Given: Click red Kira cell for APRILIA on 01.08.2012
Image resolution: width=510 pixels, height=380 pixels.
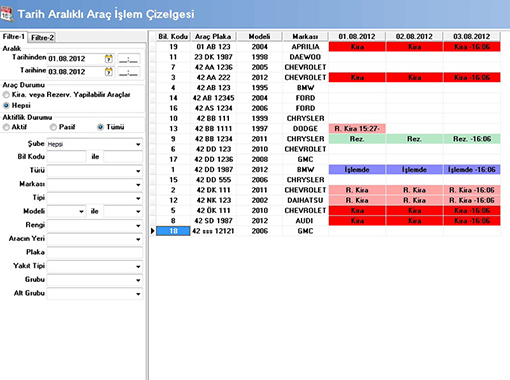Looking at the screenshot, I should [x=357, y=47].
